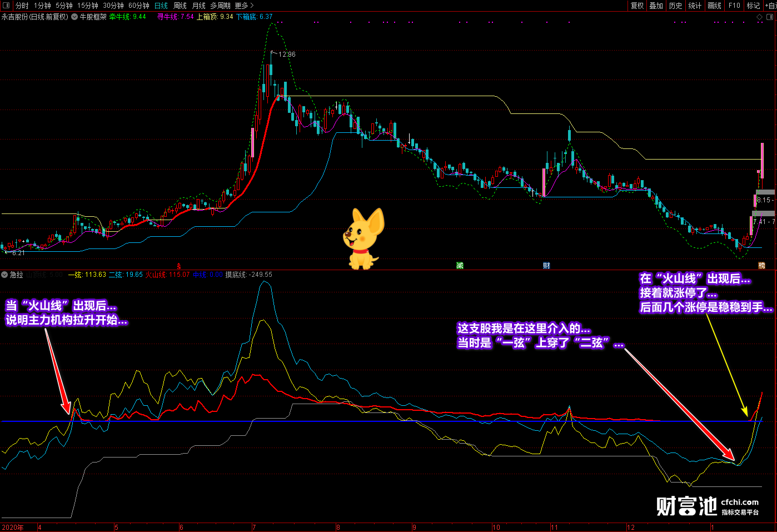
Task: Click the 下箱底: 6.37 indicator value
Action: tap(255, 17)
